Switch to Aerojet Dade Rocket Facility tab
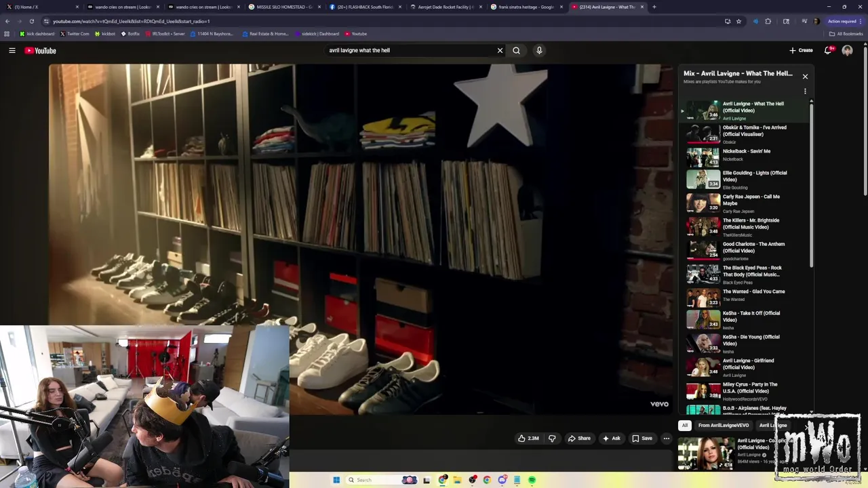 pos(446,7)
